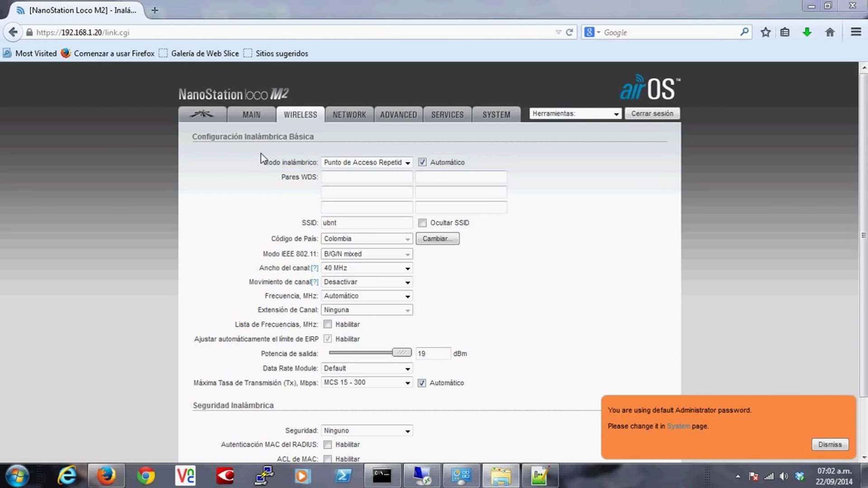868x488 pixels.
Task: Open the SERVICES tab
Action: 447,114
